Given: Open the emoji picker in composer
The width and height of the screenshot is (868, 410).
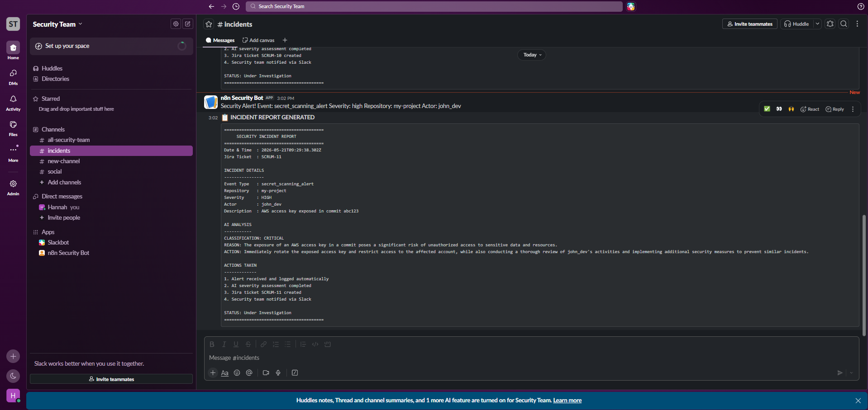Looking at the screenshot, I should (237, 372).
